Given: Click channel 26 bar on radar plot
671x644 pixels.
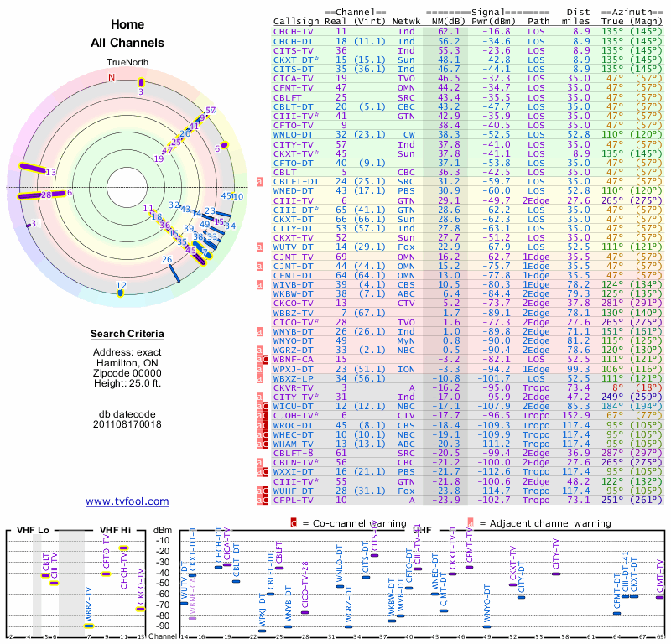Looking at the screenshot, I should tap(174, 273).
